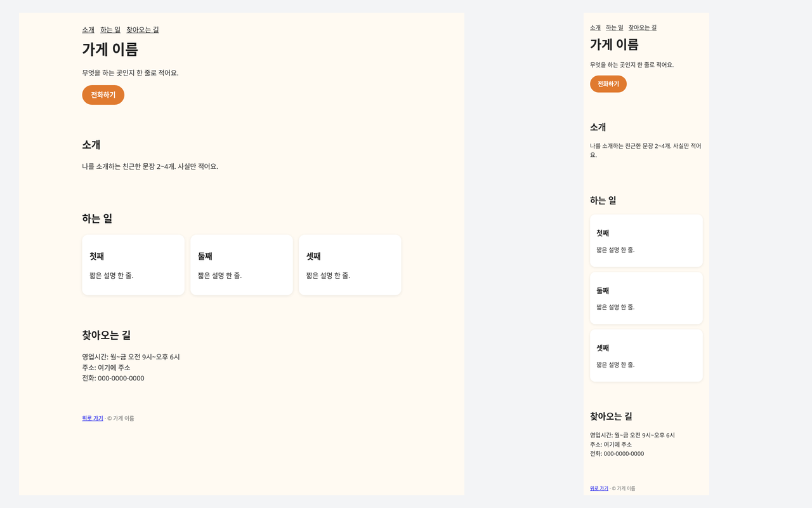Click the 주소: 여기에 주소 line in wide preview
The height and width of the screenshot is (508, 812).
106,368
